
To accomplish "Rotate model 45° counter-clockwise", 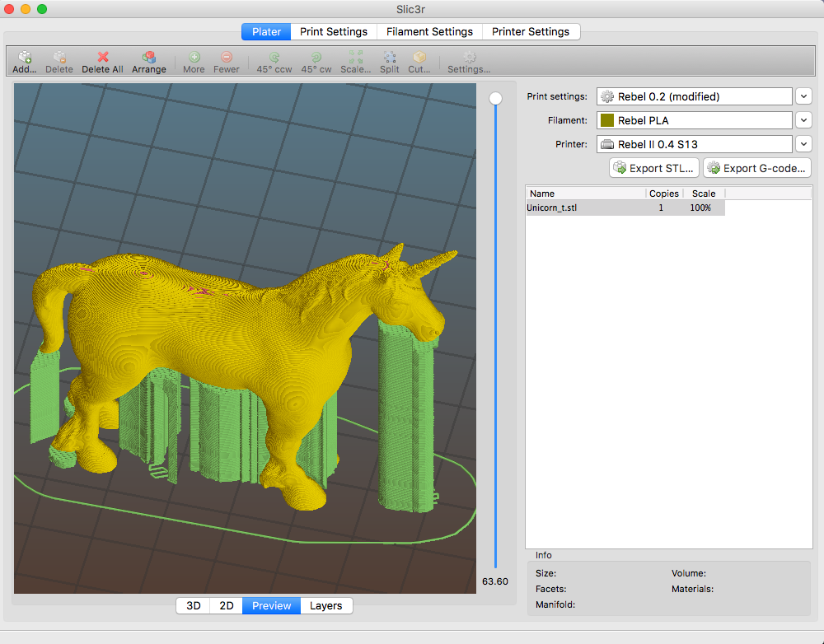I will (x=274, y=58).
